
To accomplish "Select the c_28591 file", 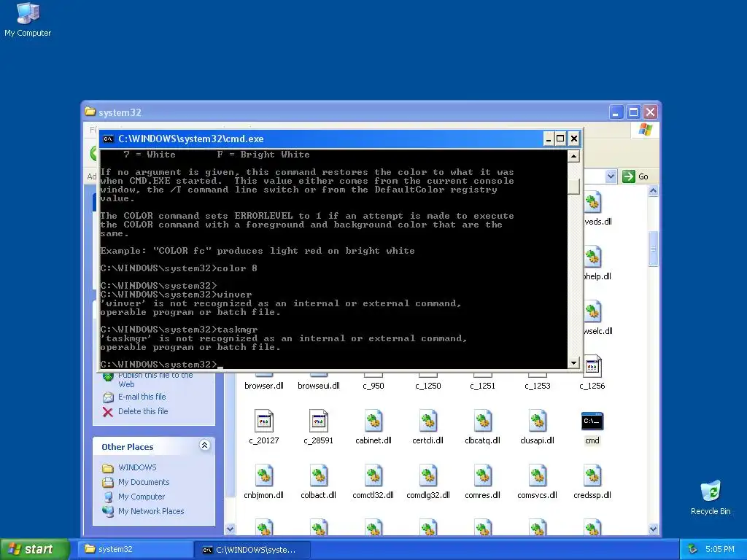I will (318, 427).
